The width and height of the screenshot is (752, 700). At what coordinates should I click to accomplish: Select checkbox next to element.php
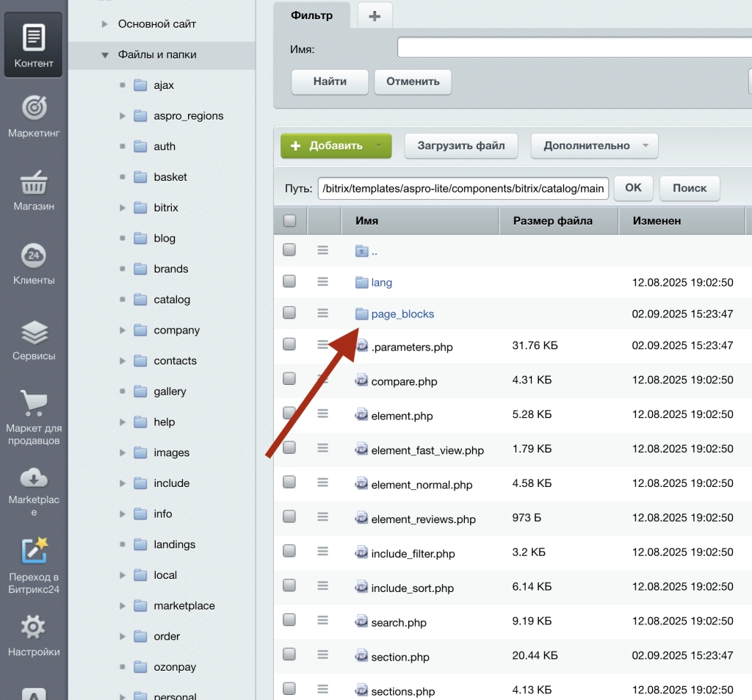coord(289,414)
